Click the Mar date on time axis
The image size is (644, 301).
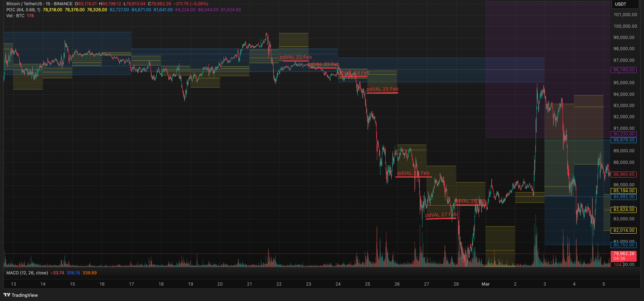485,284
